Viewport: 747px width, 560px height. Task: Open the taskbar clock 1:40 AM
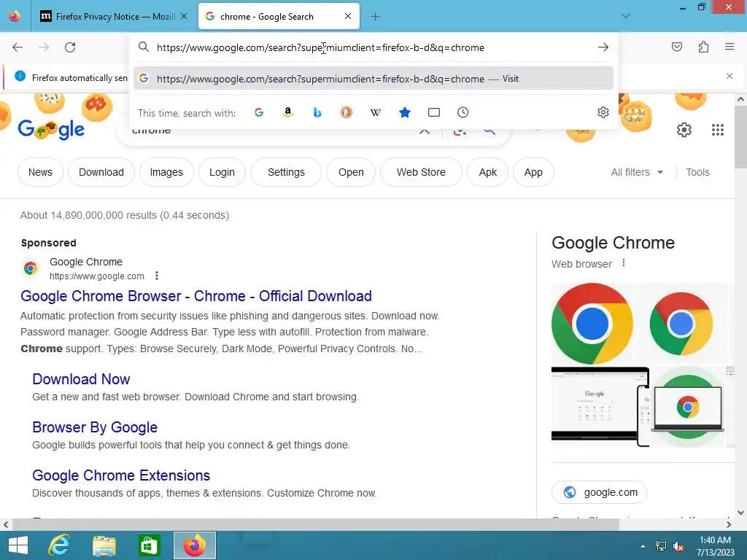[715, 546]
